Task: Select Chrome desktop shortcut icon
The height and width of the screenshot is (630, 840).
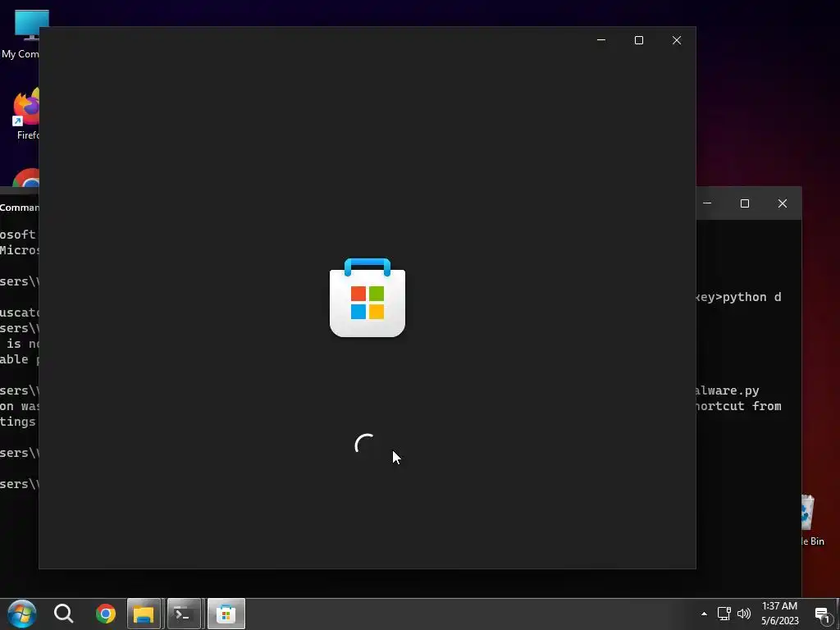Action: 26,178
